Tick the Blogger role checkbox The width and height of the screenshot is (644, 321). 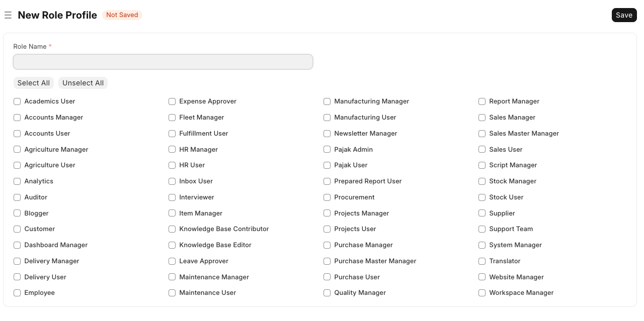[x=17, y=213]
